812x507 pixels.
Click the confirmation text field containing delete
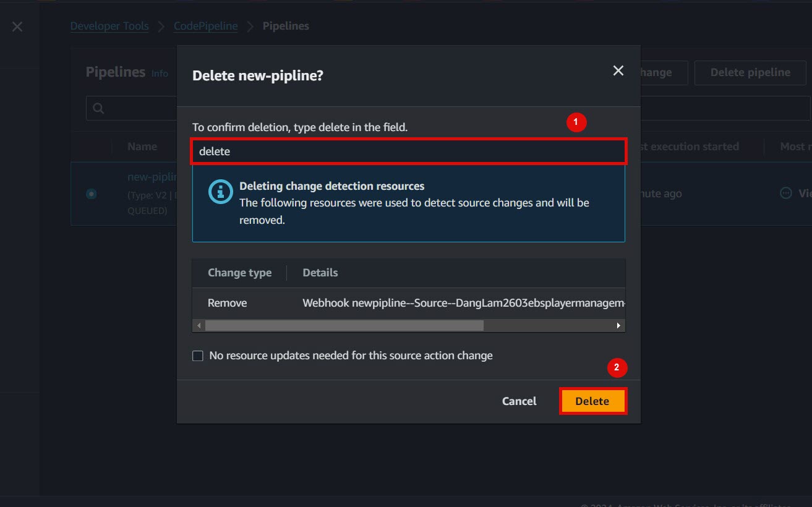tap(408, 151)
